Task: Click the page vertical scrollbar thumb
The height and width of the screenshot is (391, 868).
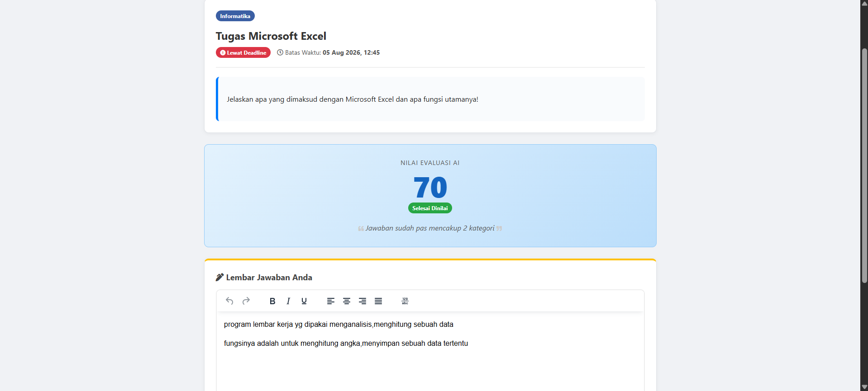Action: [864, 165]
